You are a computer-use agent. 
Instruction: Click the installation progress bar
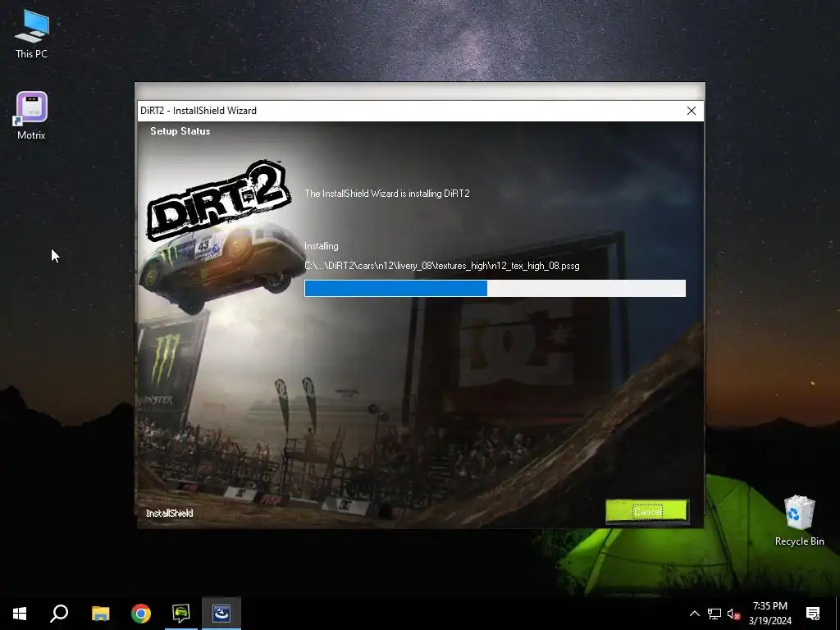pos(495,288)
